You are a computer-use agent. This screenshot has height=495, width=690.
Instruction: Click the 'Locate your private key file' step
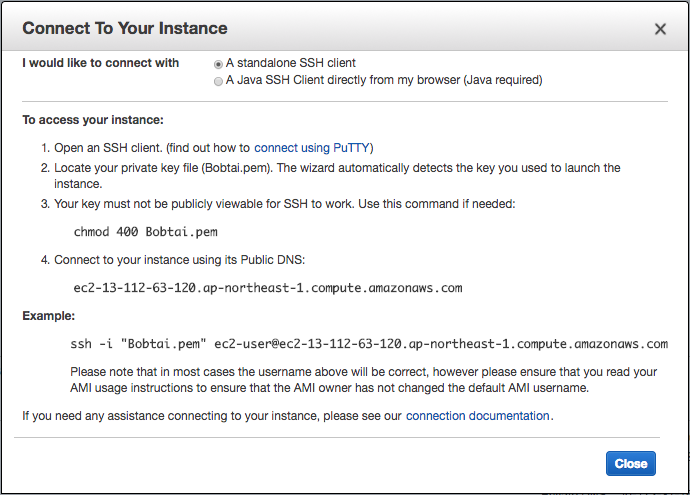337,168
